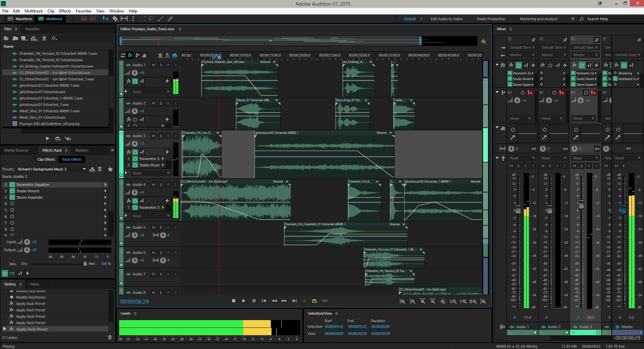Select Clip Effects button
This screenshot has height=349, width=644.
coord(46,159)
